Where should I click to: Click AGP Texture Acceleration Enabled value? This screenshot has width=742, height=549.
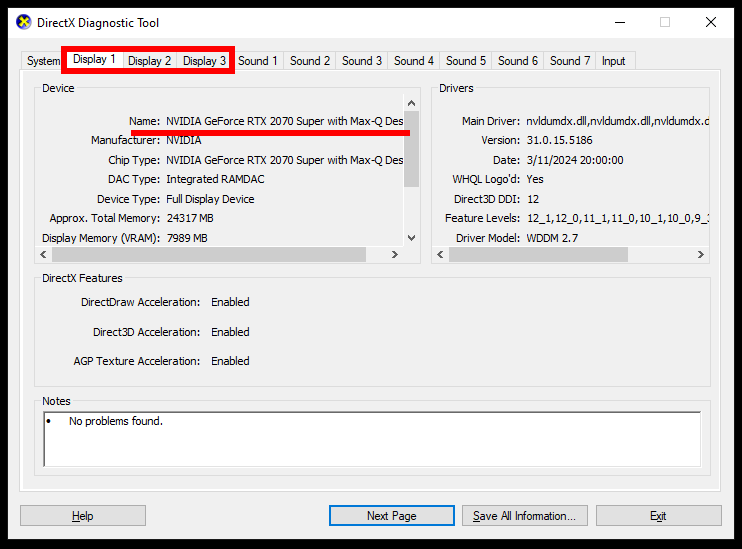(x=230, y=361)
